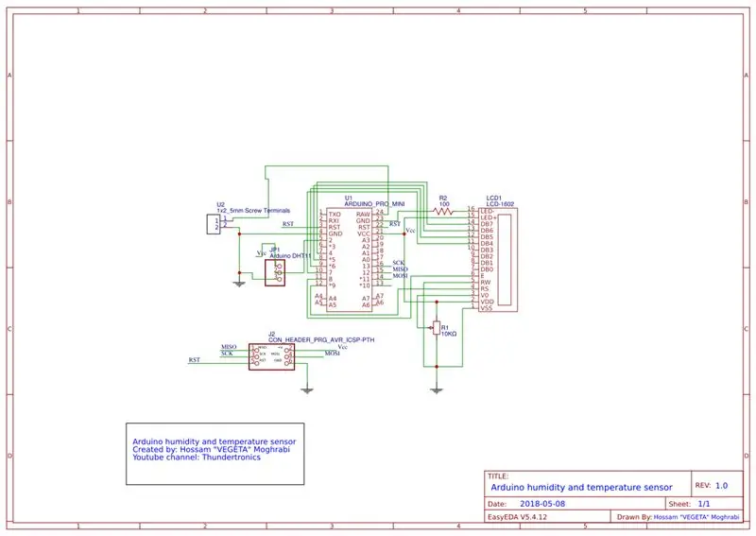Click the MOSI net label near J2
Viewport: 756px width, 536px height.
point(333,354)
